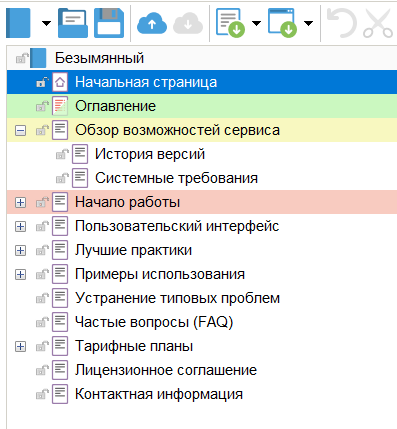The height and width of the screenshot is (429, 397).
Task: Open the Контактная информация topic
Action: pos(159,394)
